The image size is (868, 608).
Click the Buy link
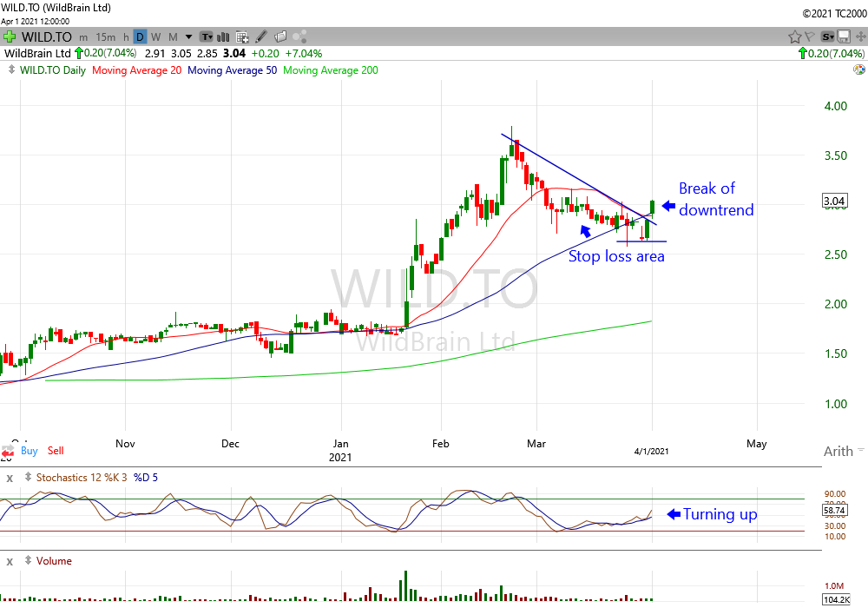[x=30, y=451]
